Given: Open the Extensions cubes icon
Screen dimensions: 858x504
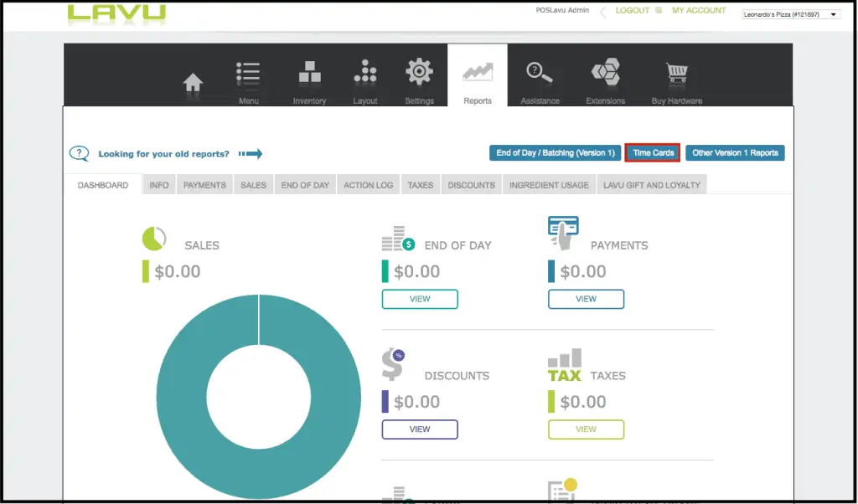Looking at the screenshot, I should [x=605, y=75].
